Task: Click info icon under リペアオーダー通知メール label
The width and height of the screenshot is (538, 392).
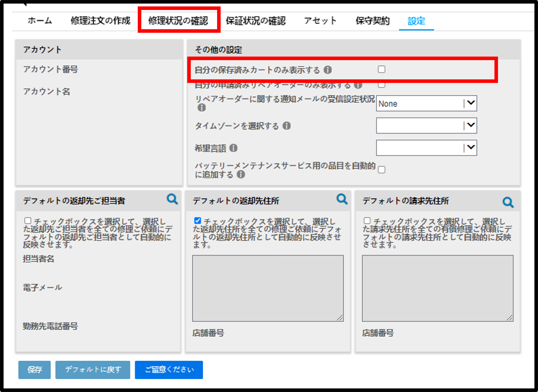Action: pyautogui.click(x=202, y=108)
